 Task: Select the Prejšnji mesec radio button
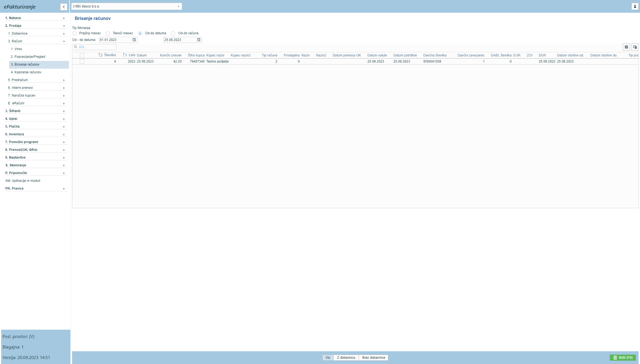pyautogui.click(x=74, y=33)
